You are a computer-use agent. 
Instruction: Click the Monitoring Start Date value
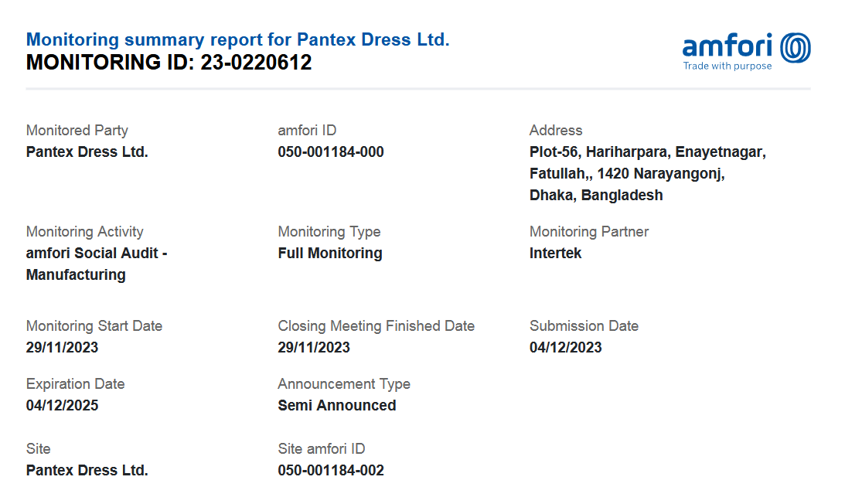coord(62,348)
